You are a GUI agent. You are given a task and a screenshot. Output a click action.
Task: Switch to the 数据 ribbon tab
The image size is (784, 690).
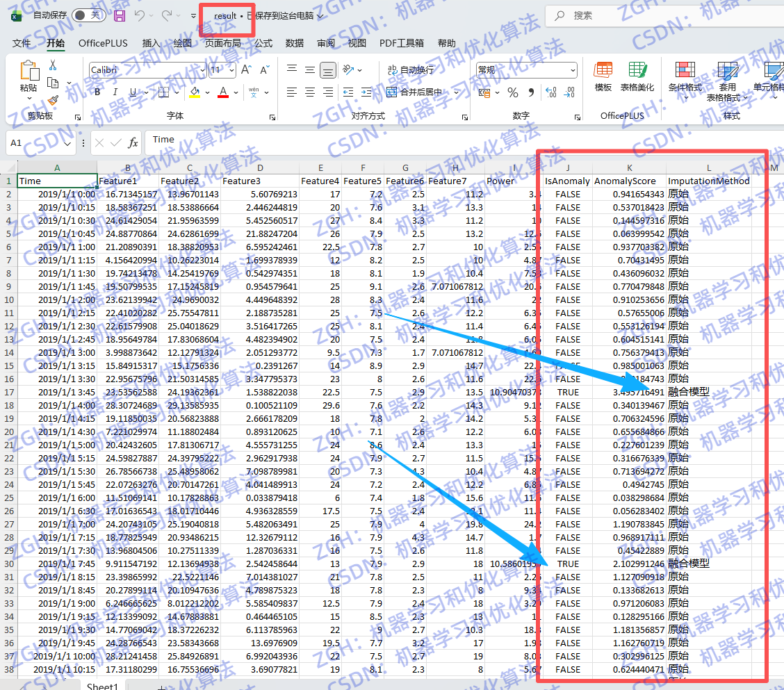click(294, 43)
